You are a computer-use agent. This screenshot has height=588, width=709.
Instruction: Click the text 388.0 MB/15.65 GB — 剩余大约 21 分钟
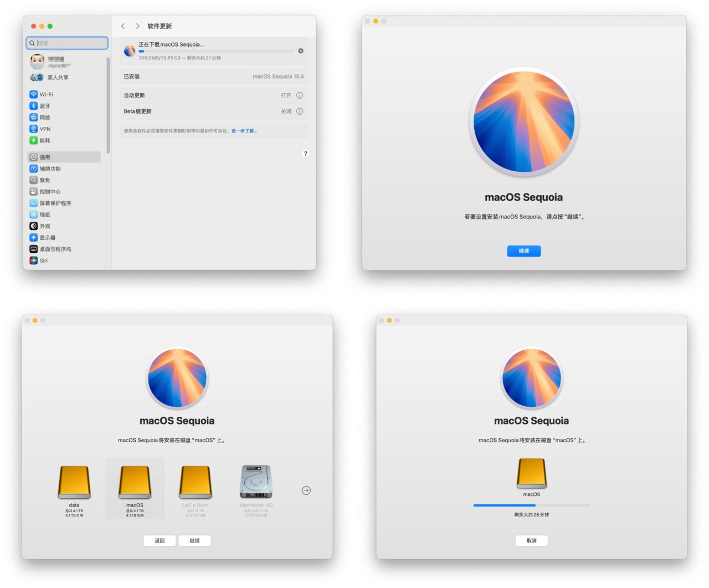tap(179, 58)
